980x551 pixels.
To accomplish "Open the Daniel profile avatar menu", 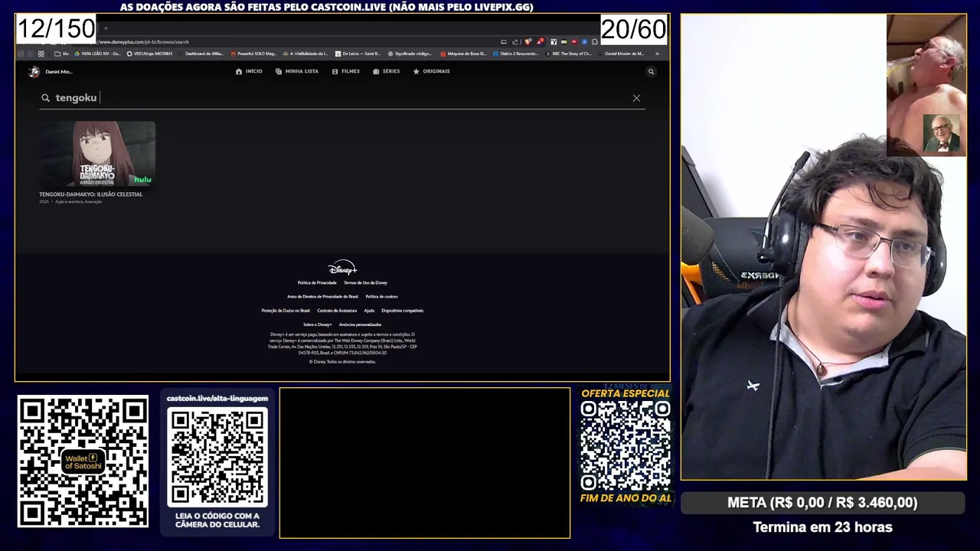I will pyautogui.click(x=34, y=71).
